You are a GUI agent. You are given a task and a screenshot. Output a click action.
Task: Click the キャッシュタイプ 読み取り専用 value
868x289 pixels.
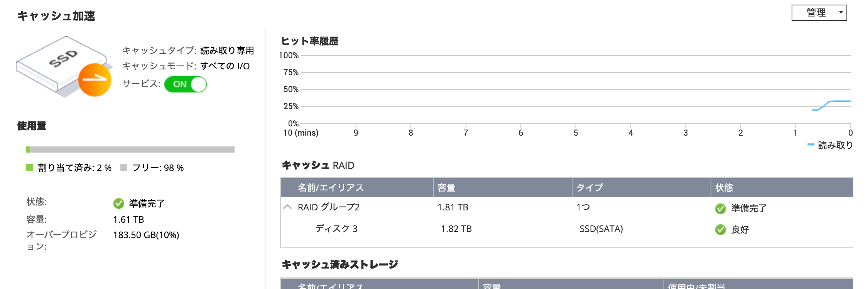click(227, 50)
